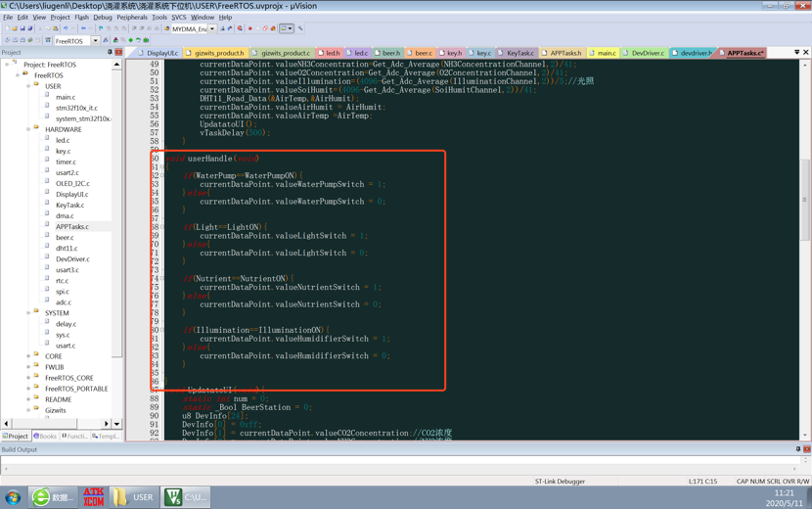812x509 pixels.
Task: Open the USER folder taskbar item
Action: pyautogui.click(x=133, y=497)
